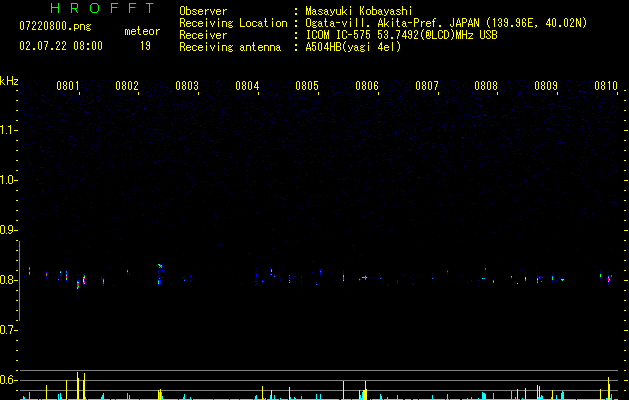Screen dimensions: 629x400
Task: Select the filename 07220800.png
Action: pos(55,27)
